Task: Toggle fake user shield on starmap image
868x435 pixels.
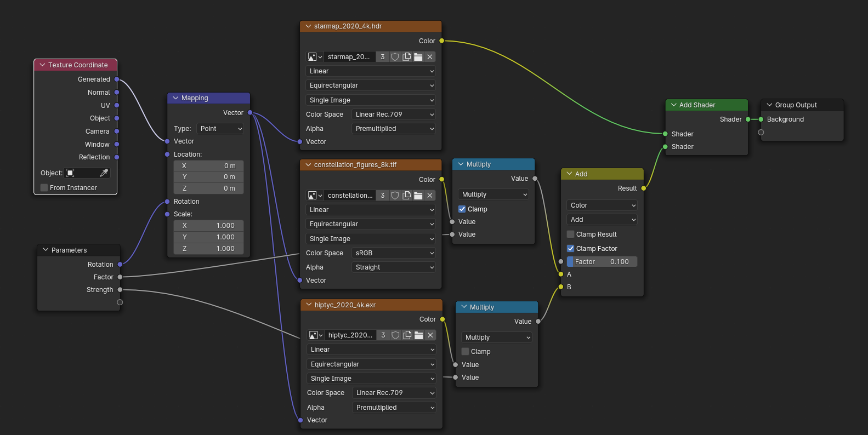Action: 395,57
